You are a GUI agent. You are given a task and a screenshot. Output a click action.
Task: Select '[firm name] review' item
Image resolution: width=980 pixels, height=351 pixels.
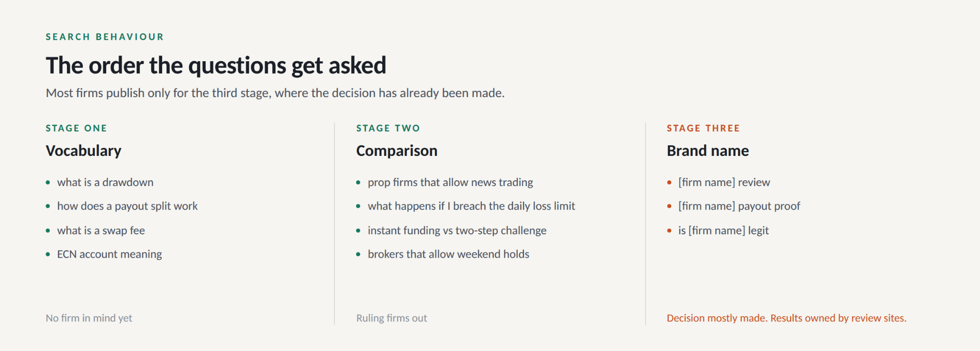[724, 182]
